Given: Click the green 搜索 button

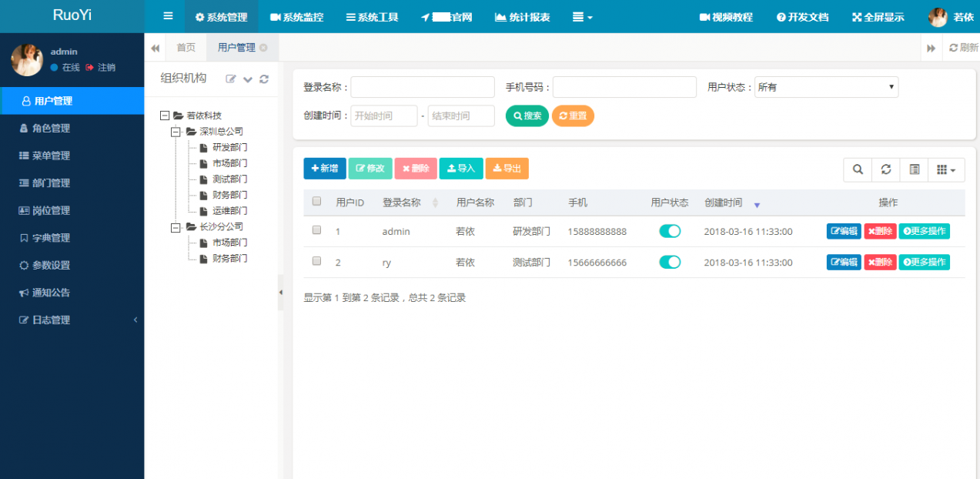Looking at the screenshot, I should (x=527, y=116).
